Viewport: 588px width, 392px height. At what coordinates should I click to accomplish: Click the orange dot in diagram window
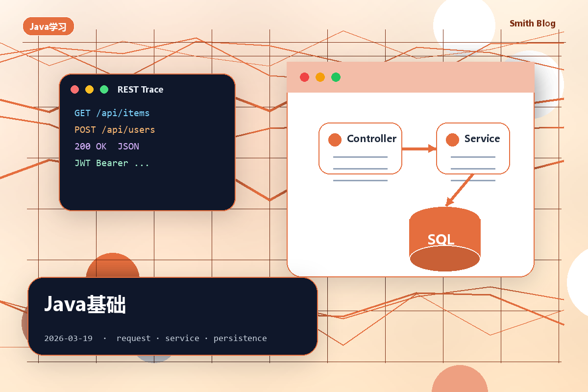pos(320,77)
